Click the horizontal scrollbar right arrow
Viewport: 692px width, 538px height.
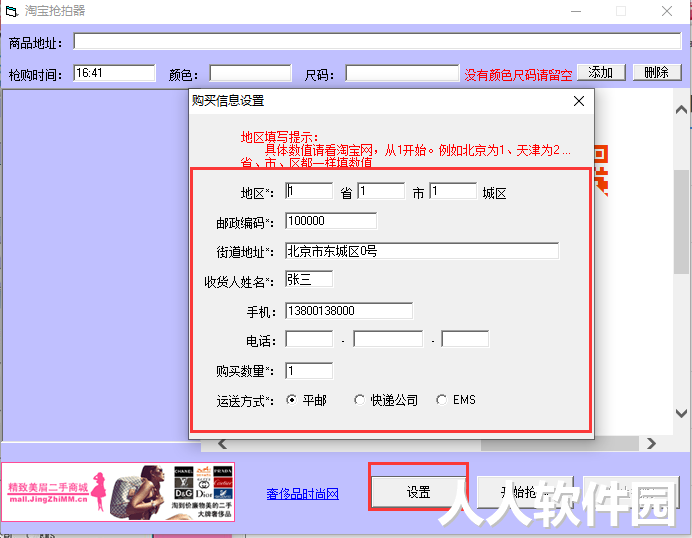[x=651, y=444]
